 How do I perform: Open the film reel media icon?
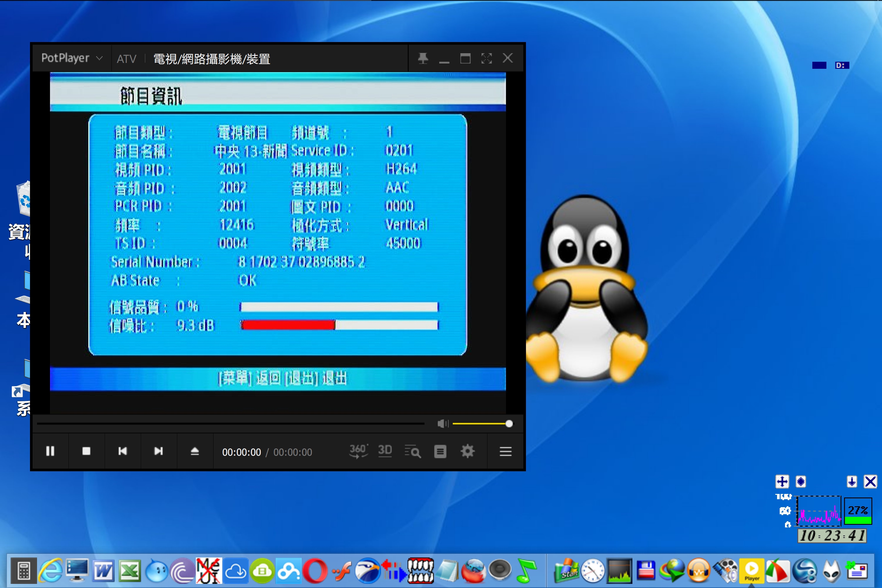(725, 571)
